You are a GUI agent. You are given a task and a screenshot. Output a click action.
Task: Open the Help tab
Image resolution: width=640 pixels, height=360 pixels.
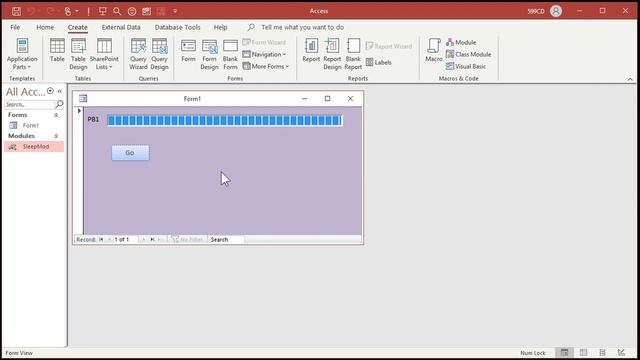(220, 27)
